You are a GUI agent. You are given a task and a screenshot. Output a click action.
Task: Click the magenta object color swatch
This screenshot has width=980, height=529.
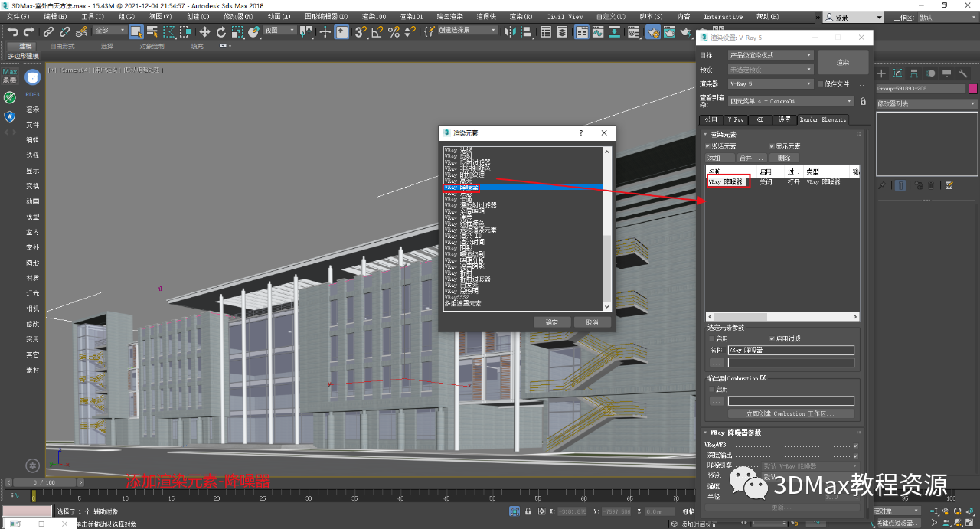[973, 89]
